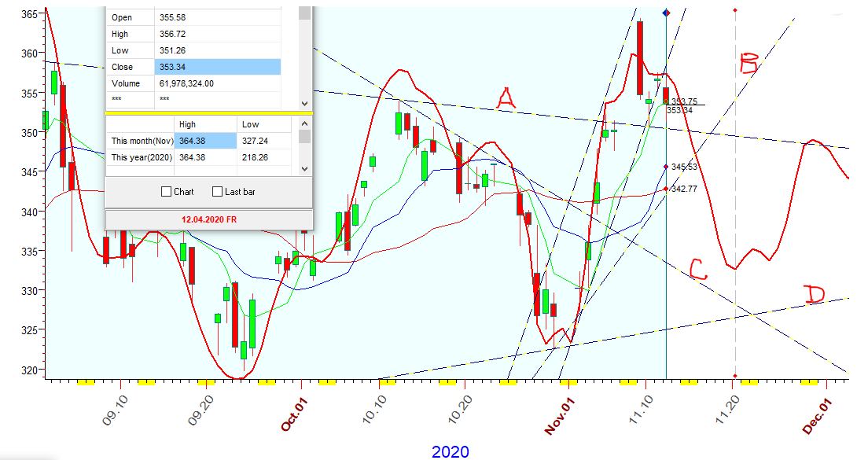Click the blue marker at value 345.53

click(x=667, y=167)
